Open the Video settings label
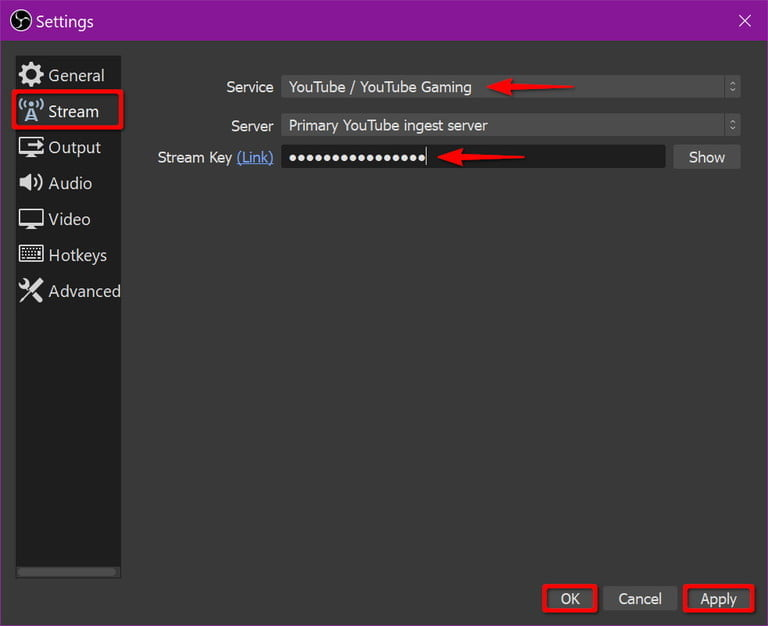The width and height of the screenshot is (768, 626). pyautogui.click(x=69, y=219)
